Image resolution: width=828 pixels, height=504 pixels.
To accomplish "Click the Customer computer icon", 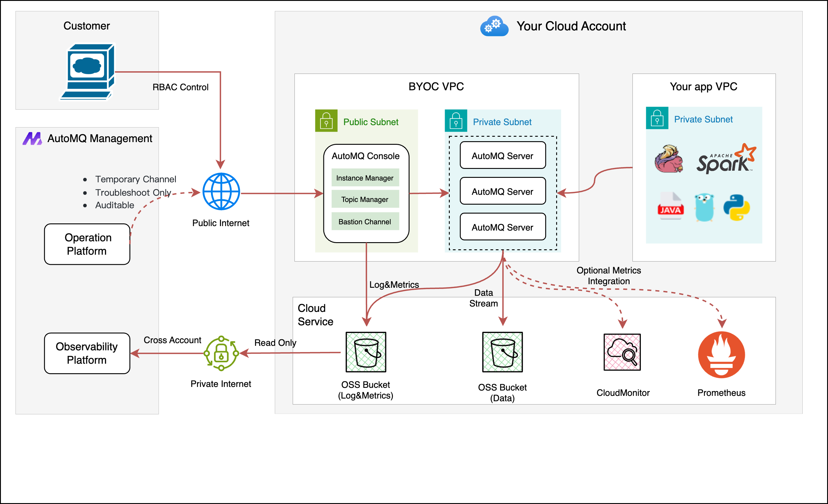I will pos(88,71).
